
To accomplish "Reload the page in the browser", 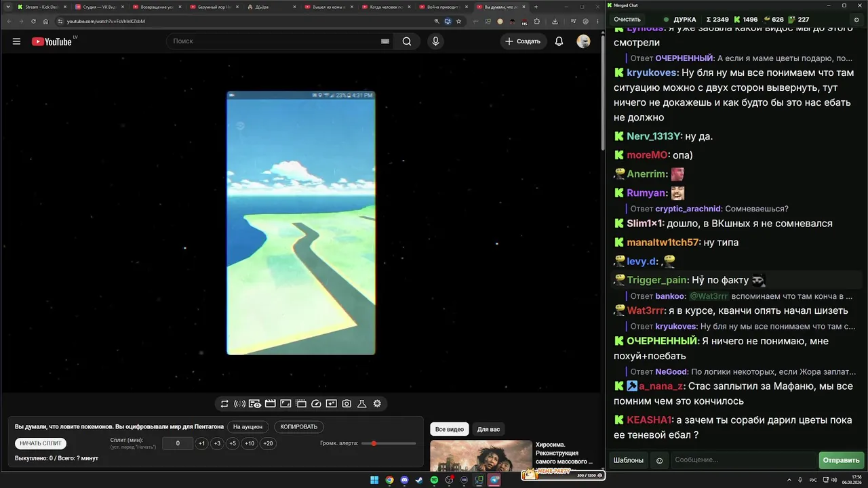I will (x=33, y=21).
